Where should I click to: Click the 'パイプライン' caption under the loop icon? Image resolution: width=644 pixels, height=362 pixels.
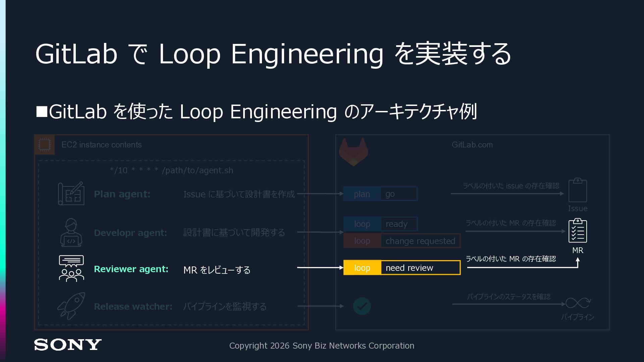click(578, 317)
